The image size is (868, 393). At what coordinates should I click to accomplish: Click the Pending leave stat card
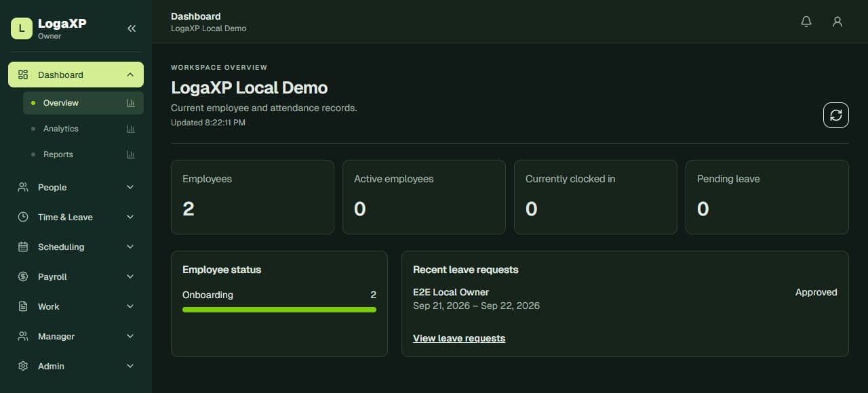(x=767, y=197)
